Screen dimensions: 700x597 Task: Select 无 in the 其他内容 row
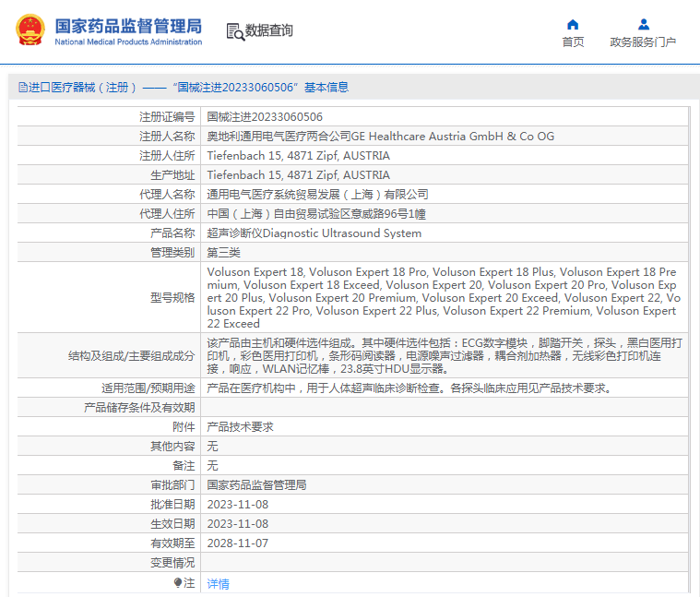(212, 447)
